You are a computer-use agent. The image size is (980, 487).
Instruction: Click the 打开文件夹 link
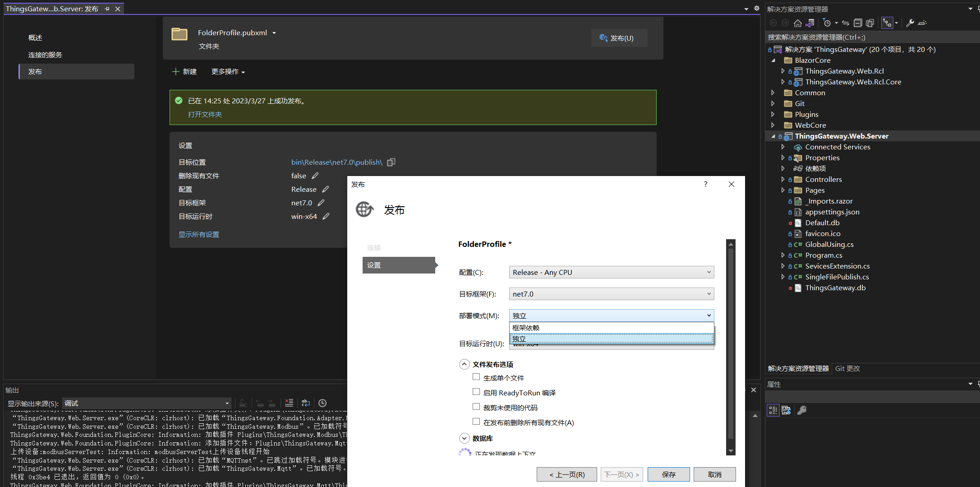click(x=205, y=114)
